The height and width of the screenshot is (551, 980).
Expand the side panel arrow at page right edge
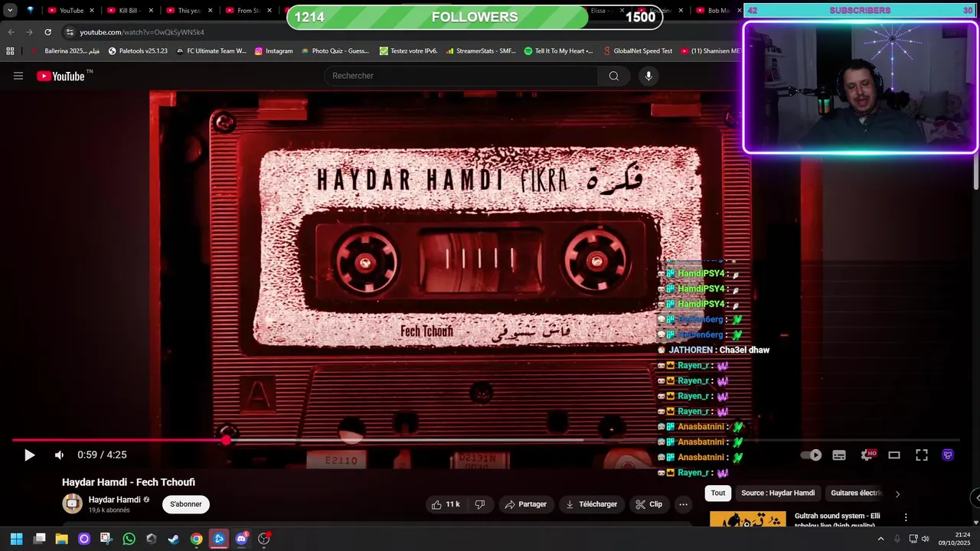pyautogui.click(x=975, y=497)
